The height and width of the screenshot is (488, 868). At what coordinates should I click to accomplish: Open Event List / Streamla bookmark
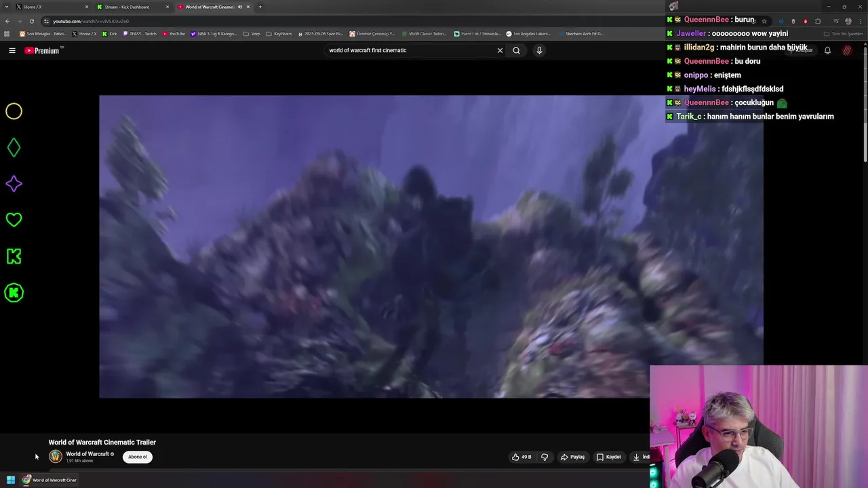tap(477, 33)
